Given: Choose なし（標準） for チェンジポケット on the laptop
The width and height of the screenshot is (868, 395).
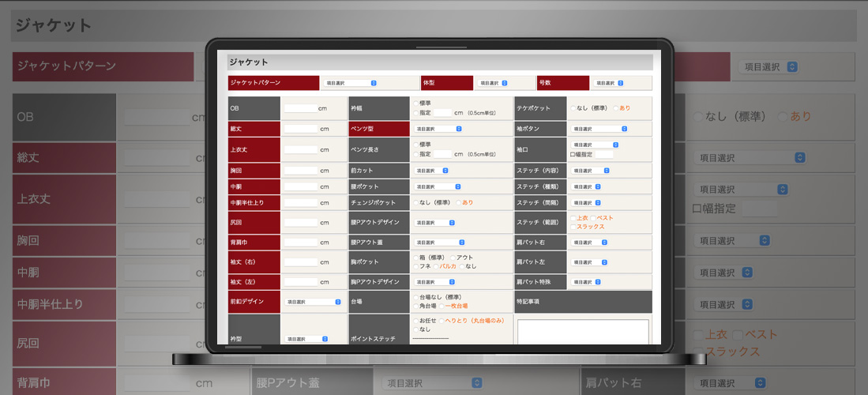Looking at the screenshot, I should click(x=415, y=203).
